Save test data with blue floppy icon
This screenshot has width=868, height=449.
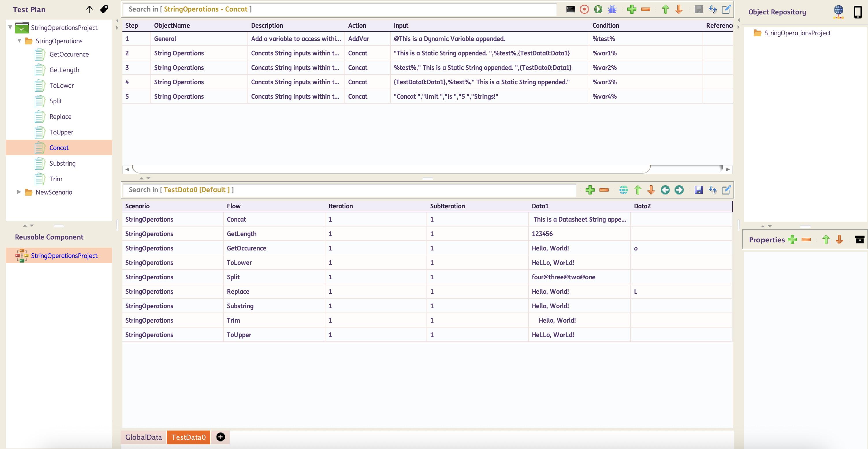pos(699,190)
